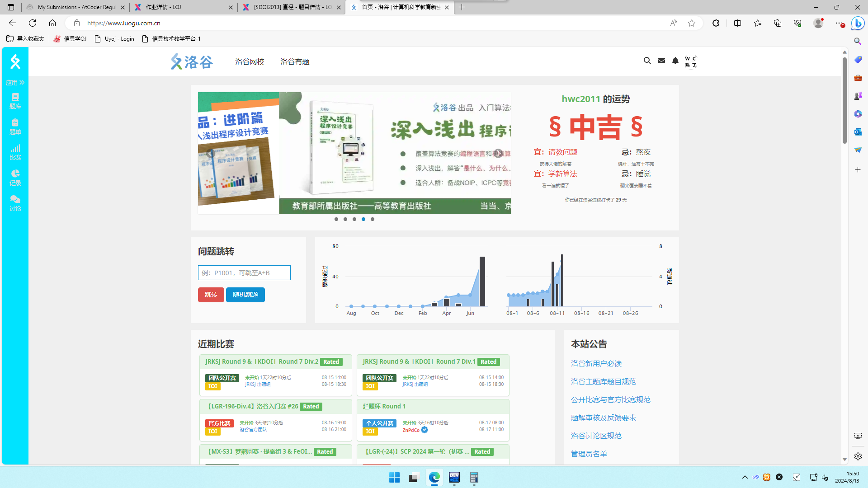Image resolution: width=868 pixels, height=488 pixels.
Task: Select the first carousel dot indicator
Action: (x=336, y=219)
